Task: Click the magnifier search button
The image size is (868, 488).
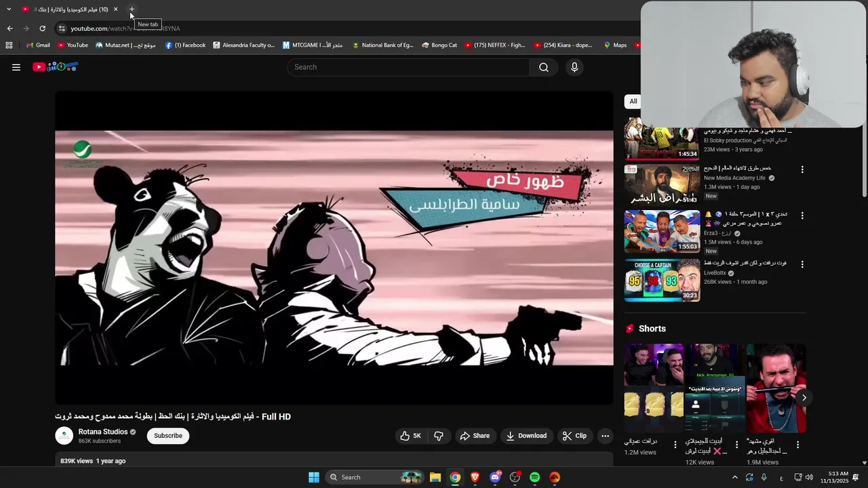Action: [x=544, y=67]
